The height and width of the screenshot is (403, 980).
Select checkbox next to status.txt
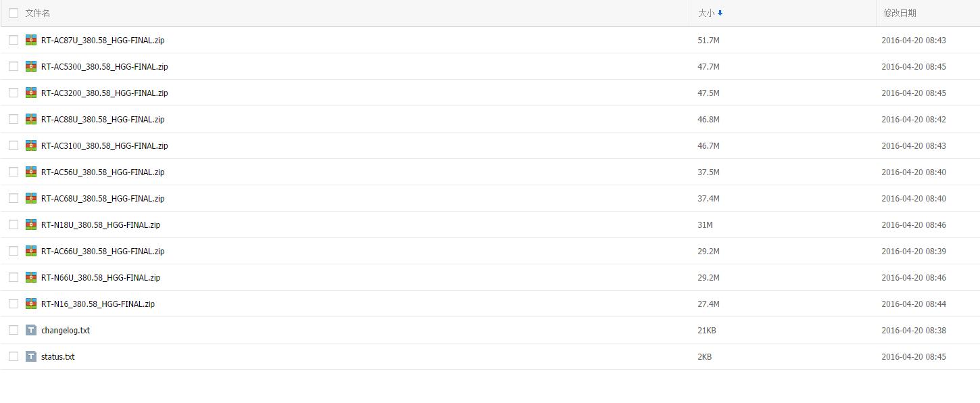[14, 356]
